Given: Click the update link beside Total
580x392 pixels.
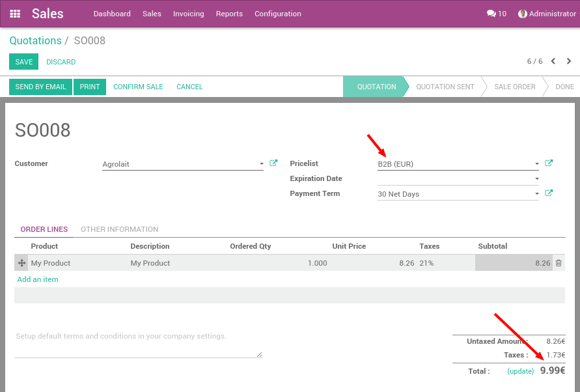Looking at the screenshot, I should (520, 371).
